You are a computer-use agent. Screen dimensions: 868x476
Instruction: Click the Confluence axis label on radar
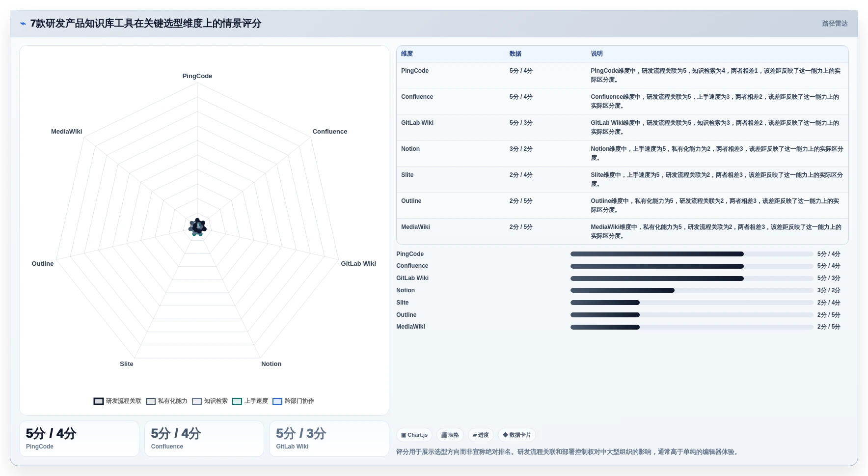(330, 132)
